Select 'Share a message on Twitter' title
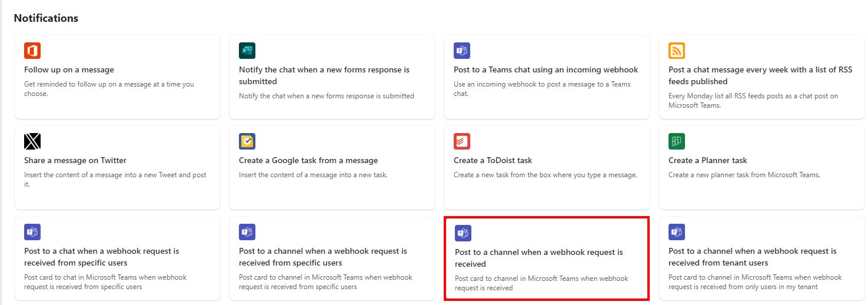Image resolution: width=868 pixels, height=305 pixels. coord(75,160)
